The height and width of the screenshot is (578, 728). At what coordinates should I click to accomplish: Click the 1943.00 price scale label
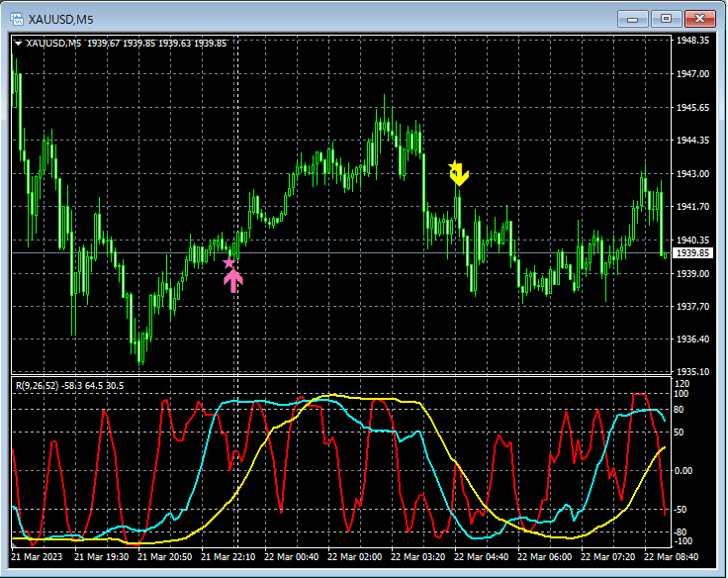pyautogui.click(x=692, y=173)
